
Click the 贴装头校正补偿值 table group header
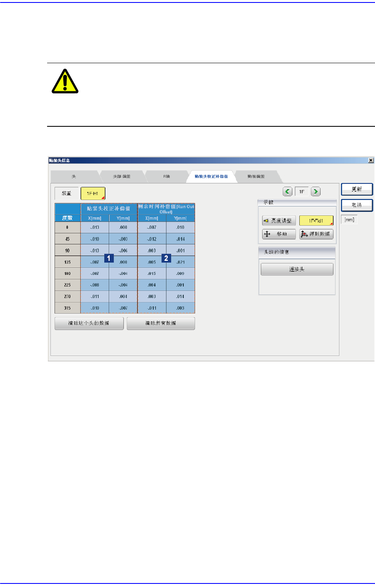tap(109, 209)
